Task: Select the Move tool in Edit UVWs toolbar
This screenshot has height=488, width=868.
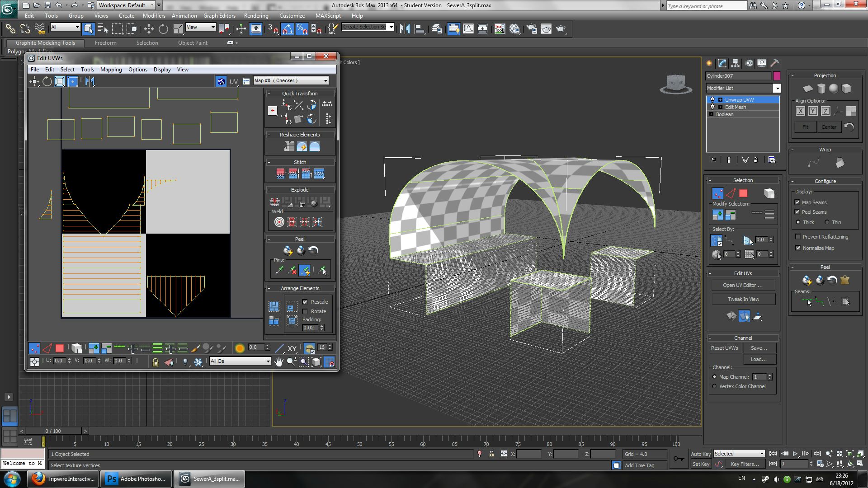Action: tap(34, 81)
